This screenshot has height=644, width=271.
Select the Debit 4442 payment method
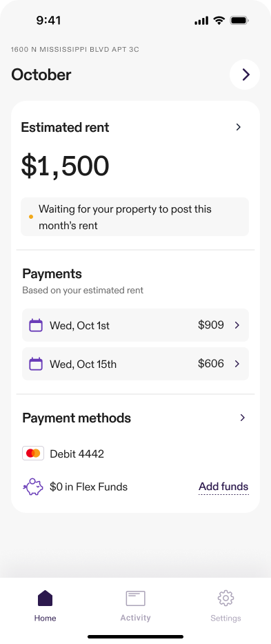point(77,454)
